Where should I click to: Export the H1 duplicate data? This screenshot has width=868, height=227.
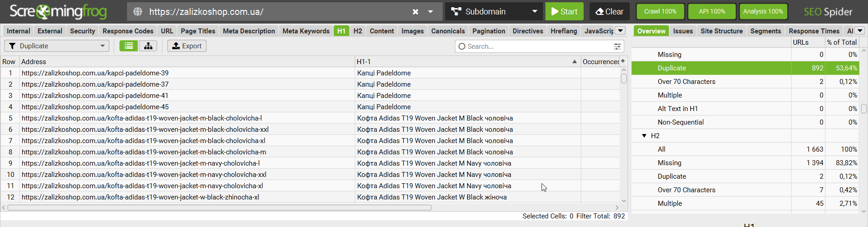(187, 46)
